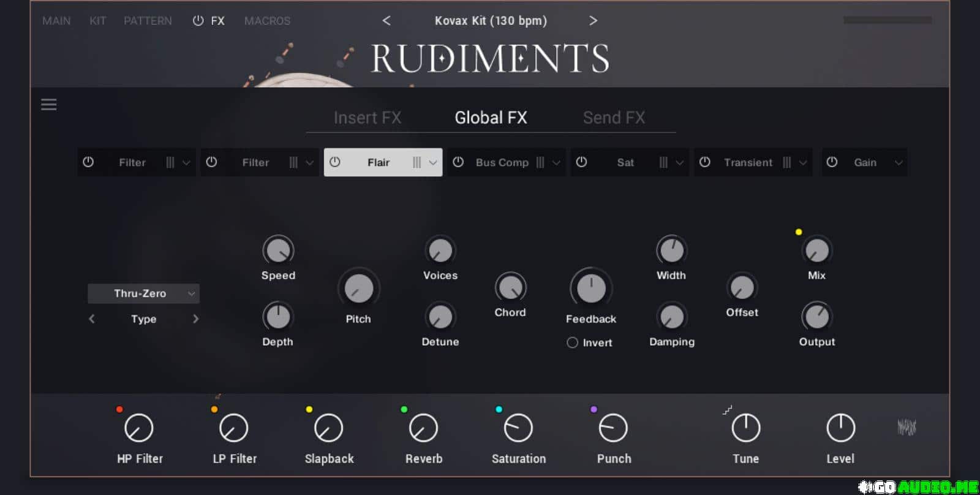Toggle power for the Gain effect
Viewport: 980px width, 495px height.
(x=832, y=162)
